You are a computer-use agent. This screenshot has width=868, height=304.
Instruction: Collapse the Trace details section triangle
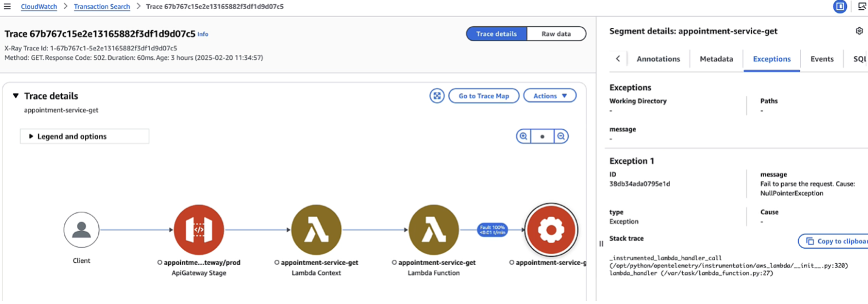[x=16, y=96]
